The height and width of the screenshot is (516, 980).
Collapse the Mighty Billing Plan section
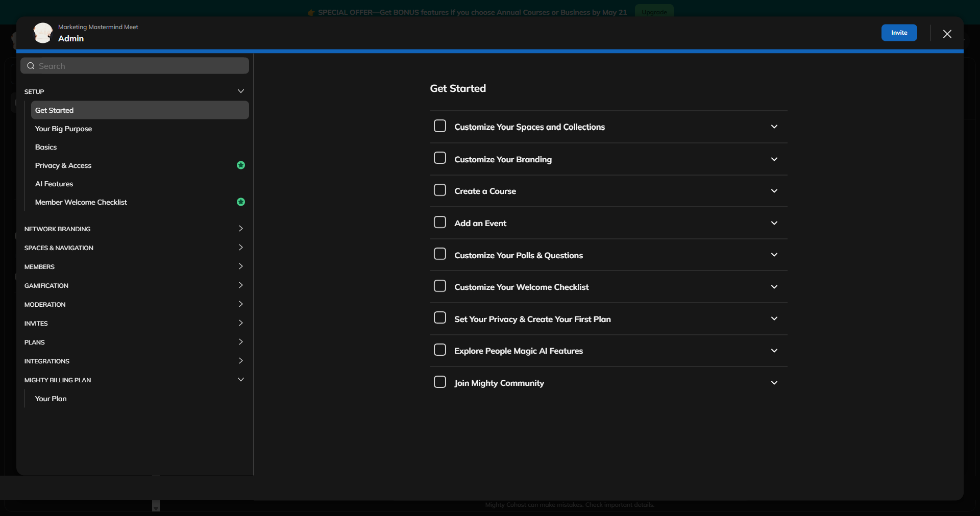[x=240, y=380]
